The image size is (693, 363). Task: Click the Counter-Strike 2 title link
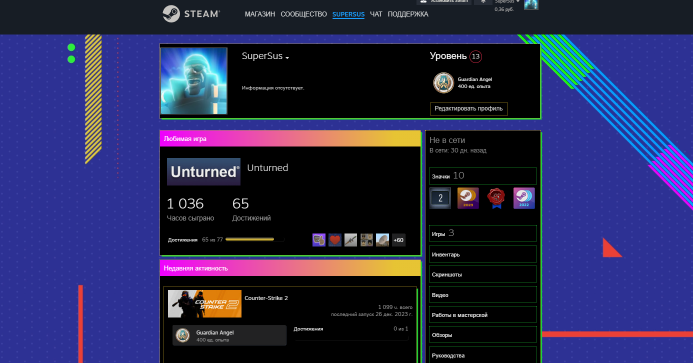(x=266, y=298)
